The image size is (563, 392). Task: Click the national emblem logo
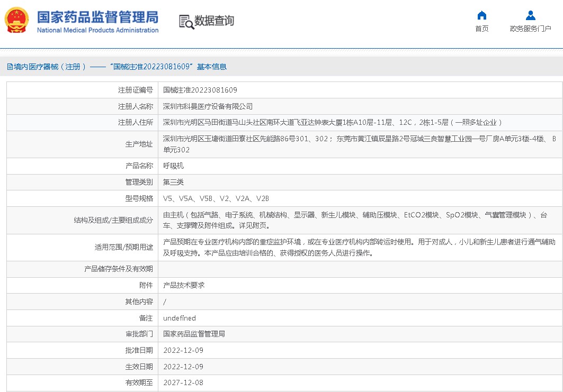(x=16, y=20)
